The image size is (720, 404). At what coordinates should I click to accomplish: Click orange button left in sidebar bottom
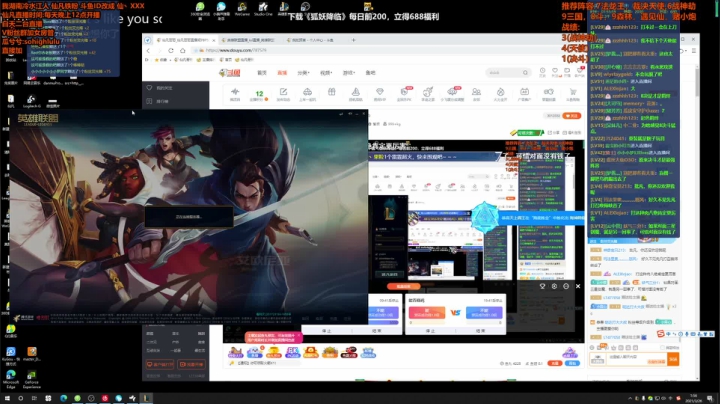(x=159, y=365)
